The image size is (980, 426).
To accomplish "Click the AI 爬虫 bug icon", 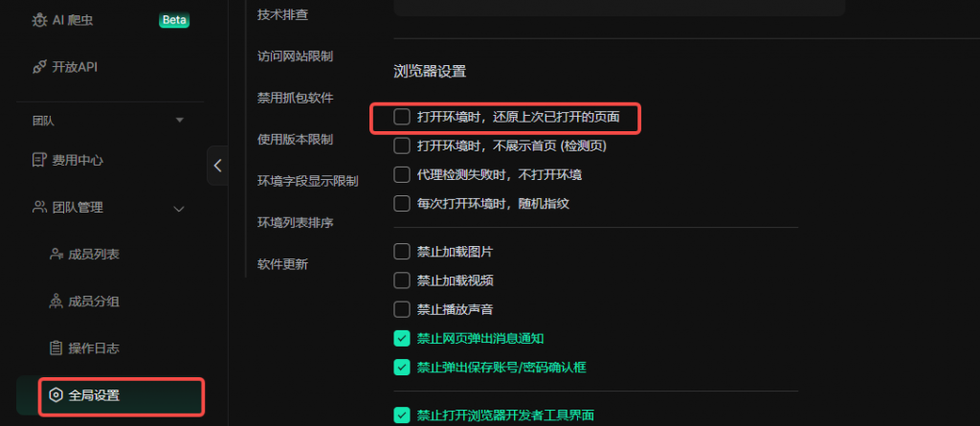I will [39, 21].
